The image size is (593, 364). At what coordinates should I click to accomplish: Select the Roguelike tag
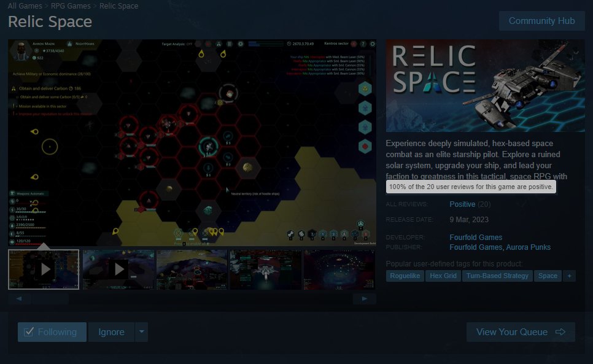(405, 276)
